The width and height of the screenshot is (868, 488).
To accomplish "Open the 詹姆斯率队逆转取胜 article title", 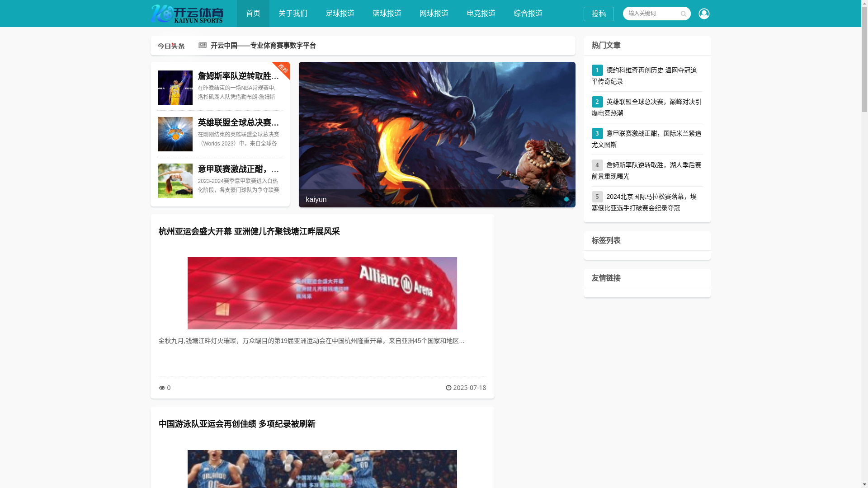I will (238, 76).
